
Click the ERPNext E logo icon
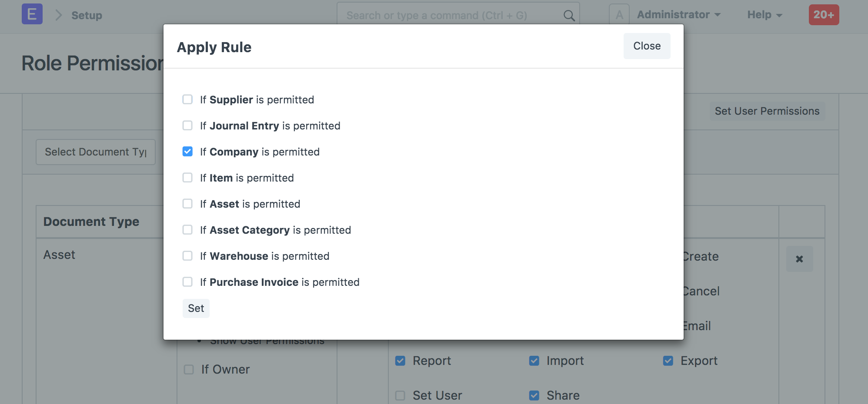click(32, 14)
